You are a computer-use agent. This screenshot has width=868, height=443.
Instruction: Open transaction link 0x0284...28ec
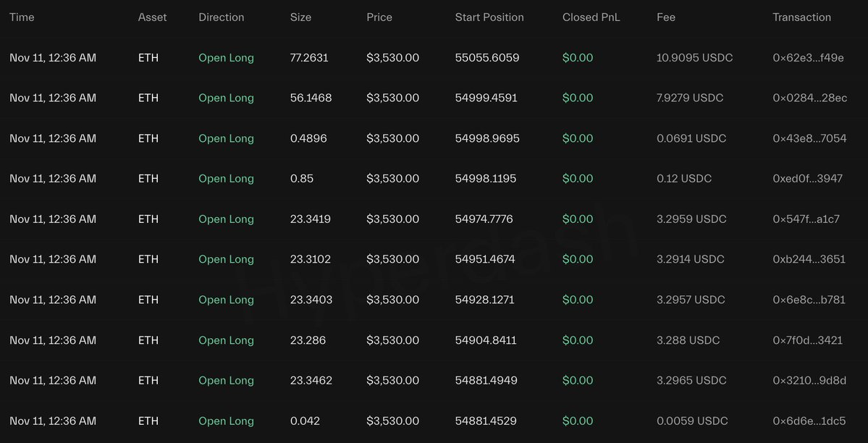pyautogui.click(x=809, y=98)
